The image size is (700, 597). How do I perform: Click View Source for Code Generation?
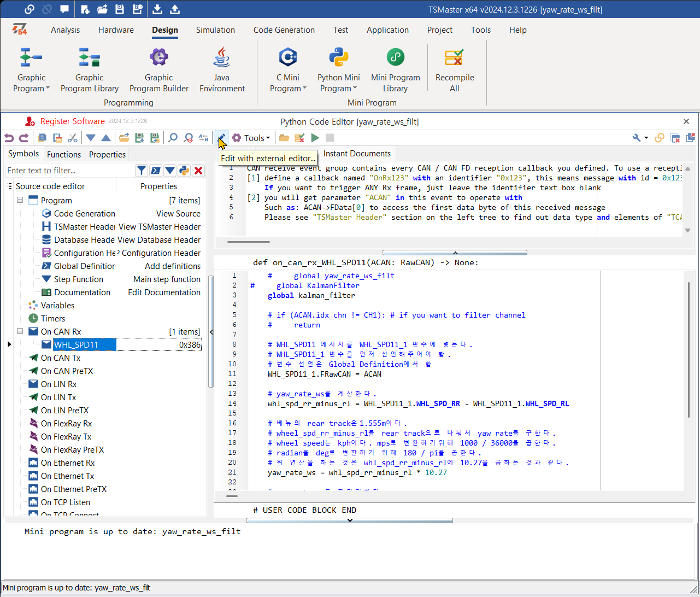coord(178,214)
